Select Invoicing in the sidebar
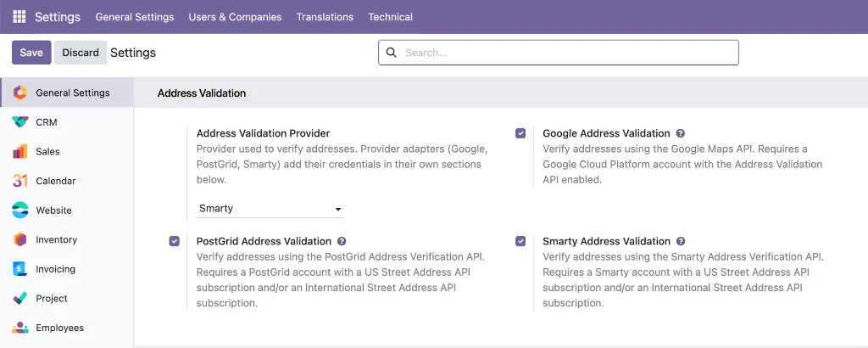 [x=67, y=269]
